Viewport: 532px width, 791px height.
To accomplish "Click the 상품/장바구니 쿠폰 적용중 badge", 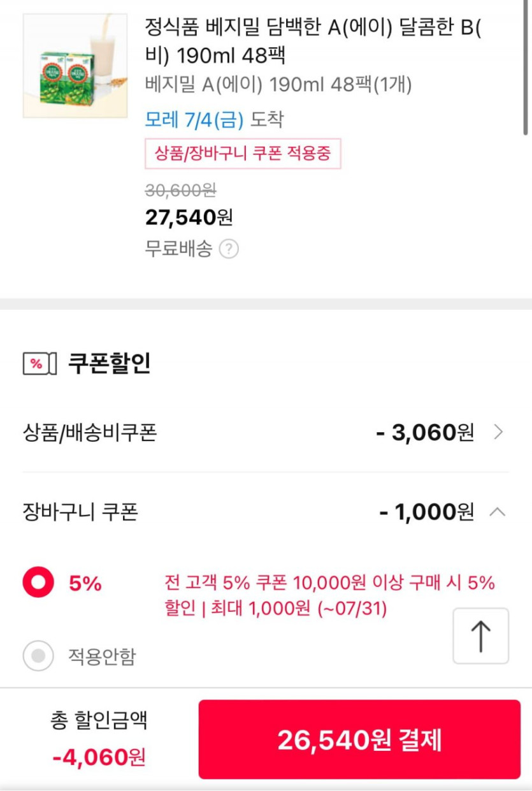I will click(243, 154).
